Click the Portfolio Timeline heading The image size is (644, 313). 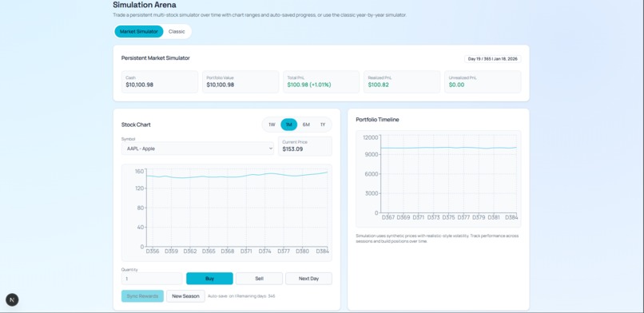coord(377,120)
